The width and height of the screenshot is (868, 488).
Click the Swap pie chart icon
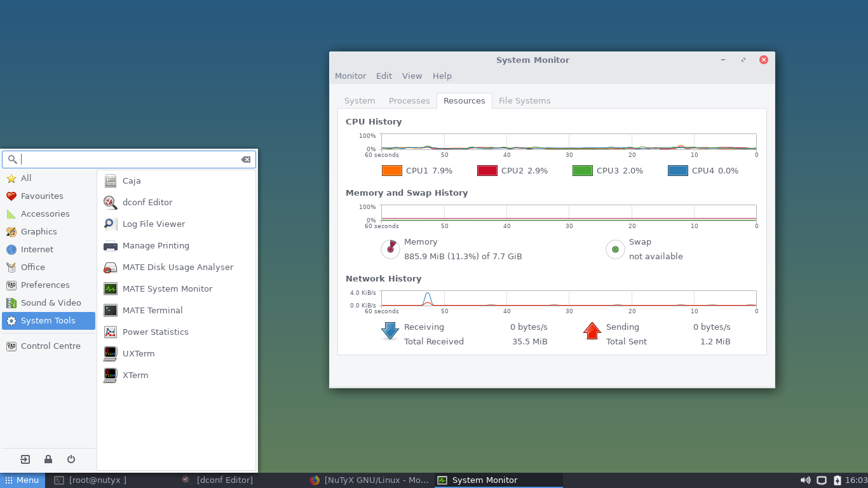click(615, 249)
